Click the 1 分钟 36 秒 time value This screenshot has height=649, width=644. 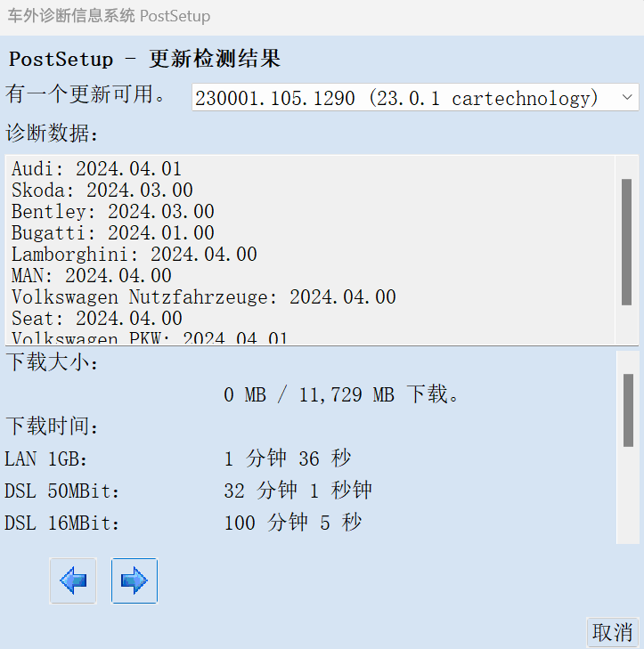288,458
